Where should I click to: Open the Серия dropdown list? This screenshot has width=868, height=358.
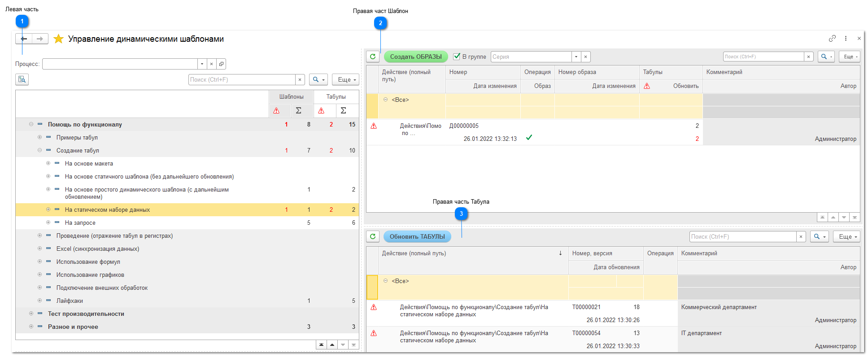click(576, 57)
